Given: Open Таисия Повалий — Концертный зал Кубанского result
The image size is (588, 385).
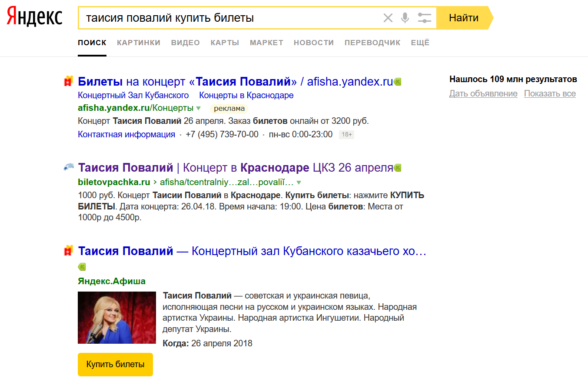Looking at the screenshot, I should [252, 251].
